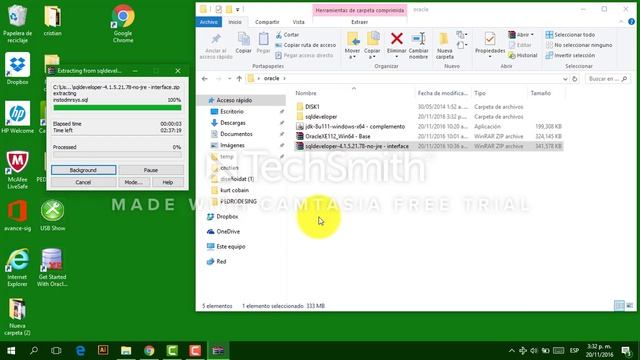Click Historial in the Abrir group
Viewport: 640px width, 360px height.
click(x=523, y=55)
